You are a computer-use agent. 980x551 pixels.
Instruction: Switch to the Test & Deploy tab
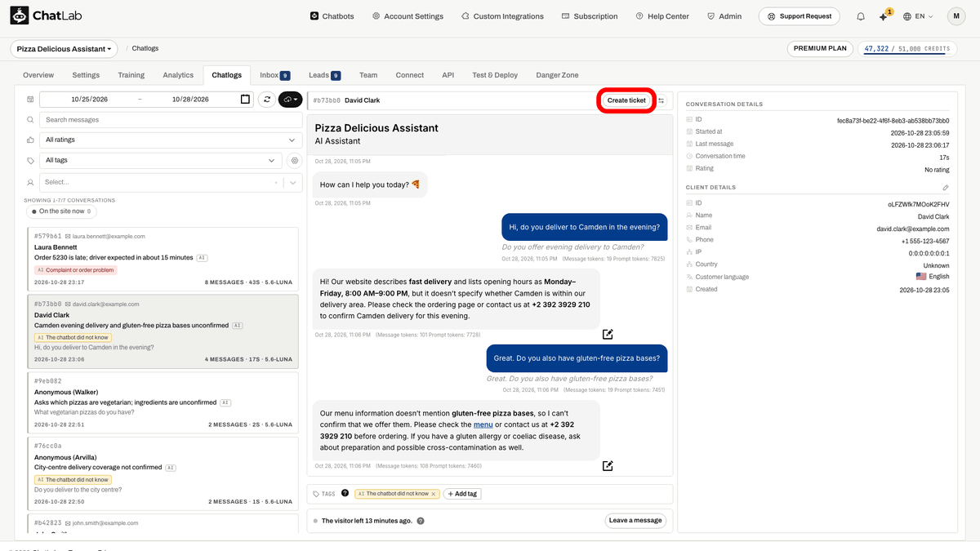pyautogui.click(x=495, y=75)
